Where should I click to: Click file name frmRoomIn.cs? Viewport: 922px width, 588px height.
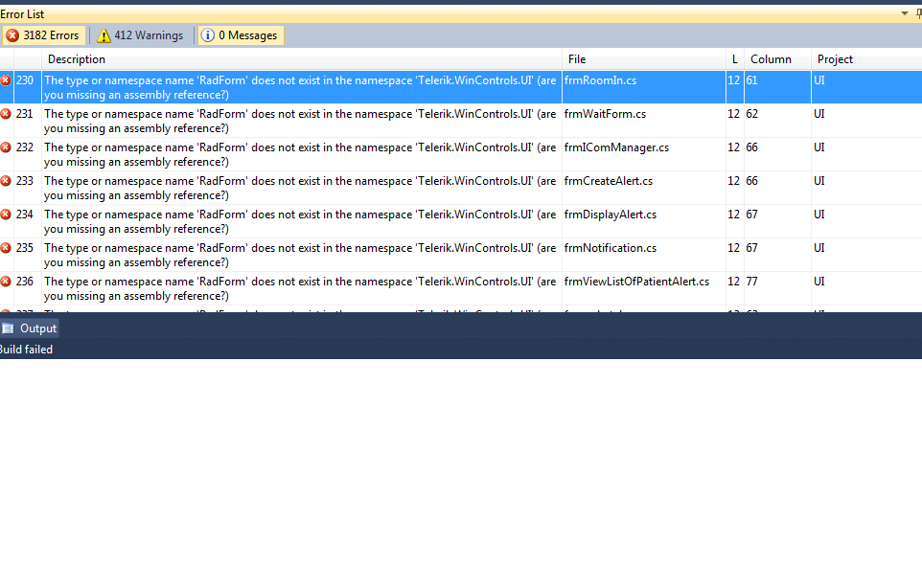tap(600, 80)
